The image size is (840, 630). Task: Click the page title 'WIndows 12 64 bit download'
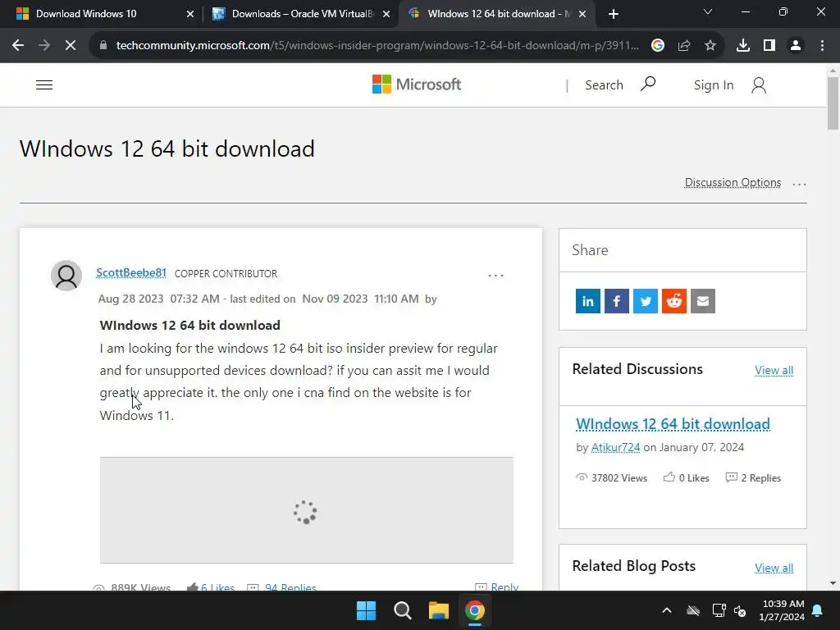point(167,148)
